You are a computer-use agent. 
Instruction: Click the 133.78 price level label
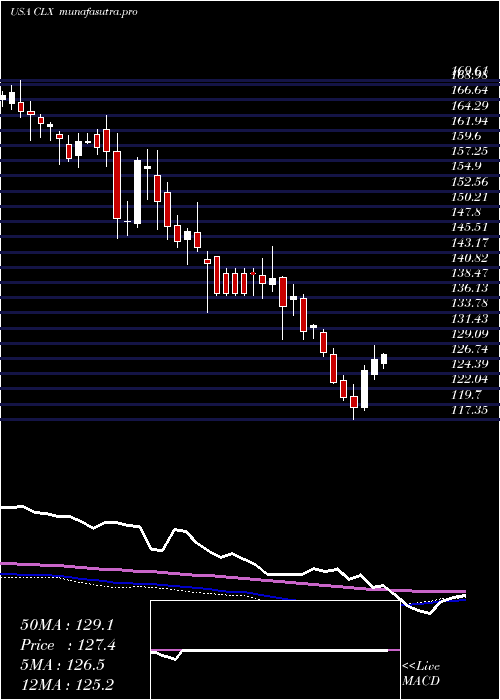470,303
